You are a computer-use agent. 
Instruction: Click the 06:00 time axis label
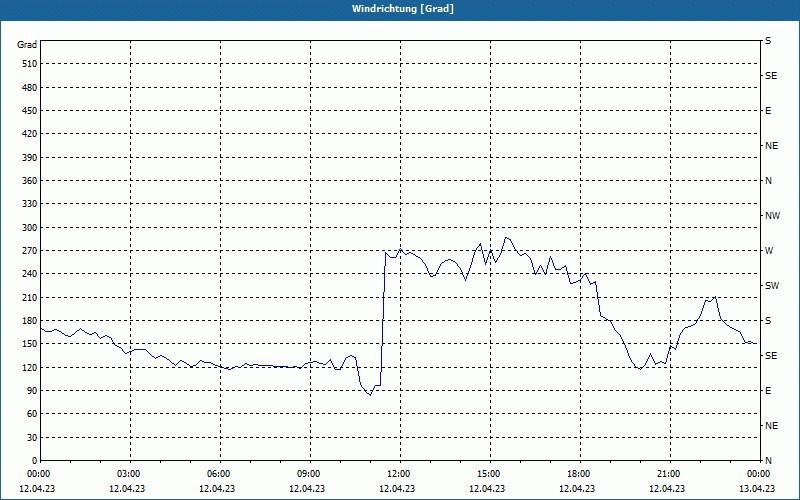pyautogui.click(x=217, y=474)
